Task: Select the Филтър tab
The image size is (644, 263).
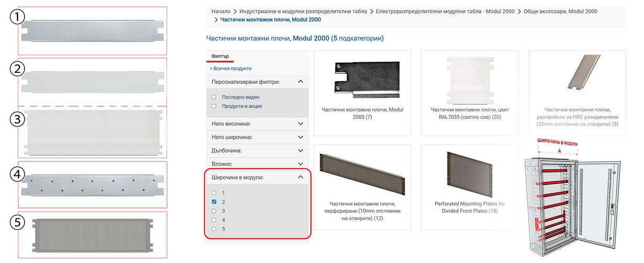Action: 220,56
